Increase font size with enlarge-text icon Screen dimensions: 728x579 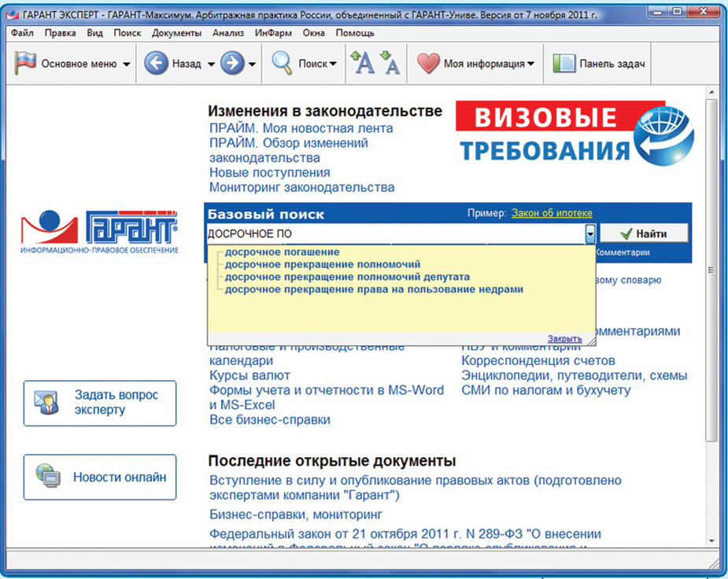363,64
